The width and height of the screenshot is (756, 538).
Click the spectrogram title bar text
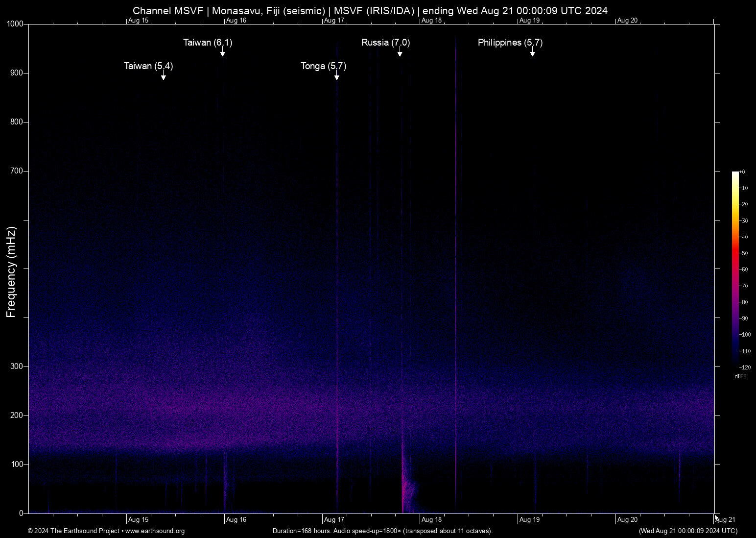click(x=370, y=10)
